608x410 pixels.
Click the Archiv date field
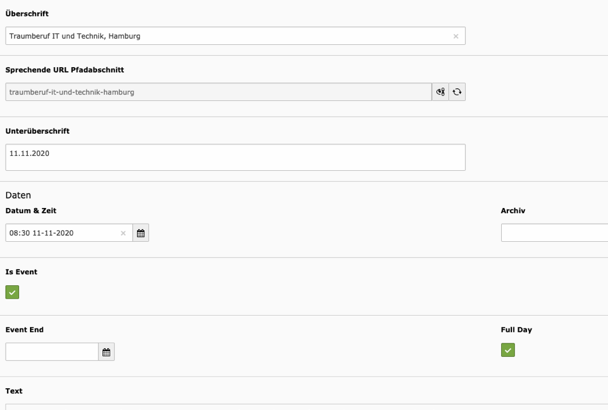555,233
